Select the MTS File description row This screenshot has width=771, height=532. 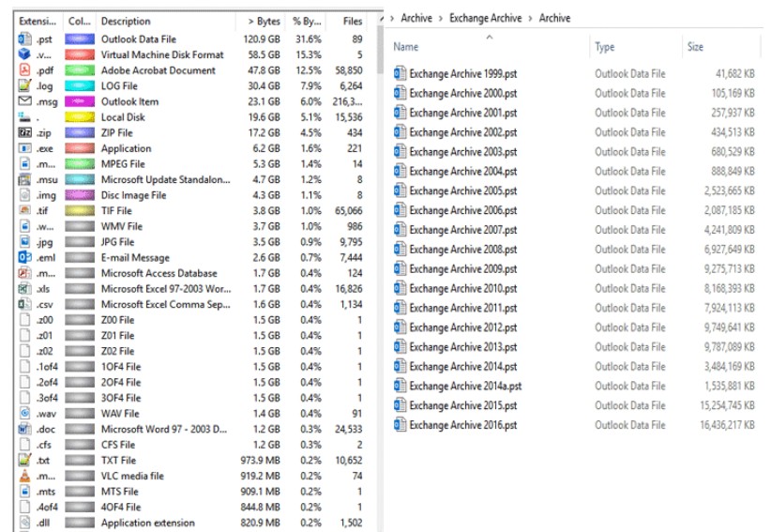(119, 492)
